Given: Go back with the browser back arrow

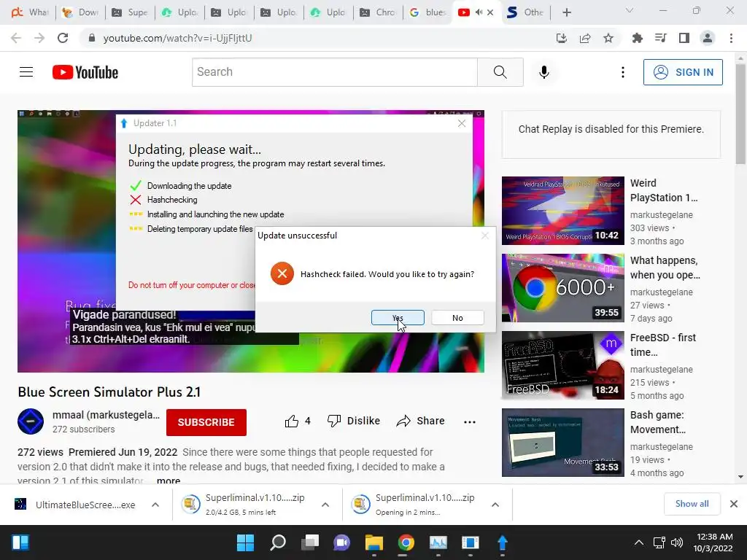Looking at the screenshot, I should pyautogui.click(x=16, y=38).
